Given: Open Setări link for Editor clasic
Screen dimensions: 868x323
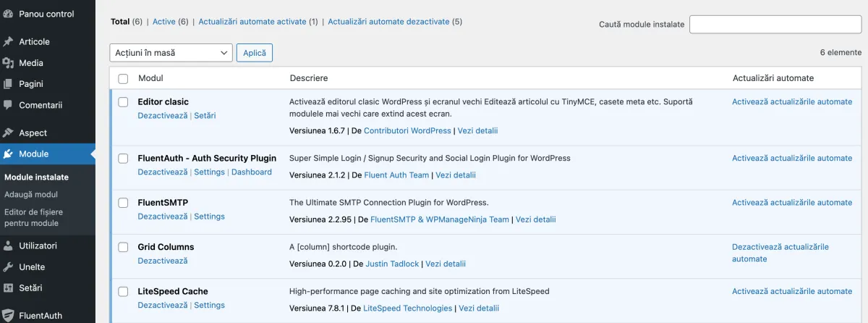Looking at the screenshot, I should point(205,116).
